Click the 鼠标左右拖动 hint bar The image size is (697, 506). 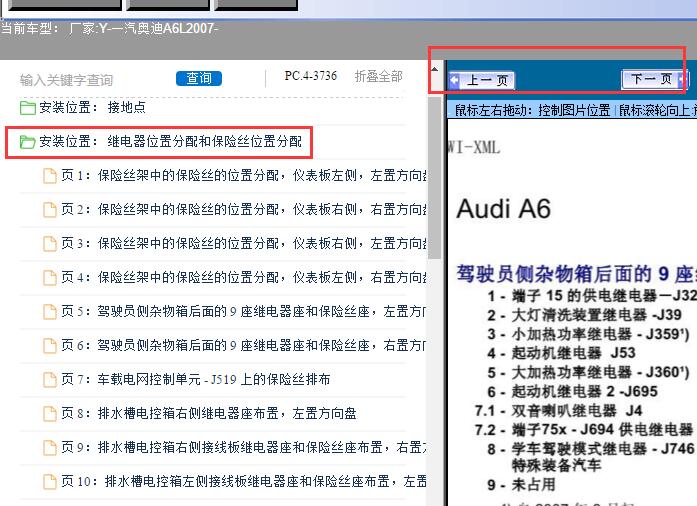click(x=572, y=110)
